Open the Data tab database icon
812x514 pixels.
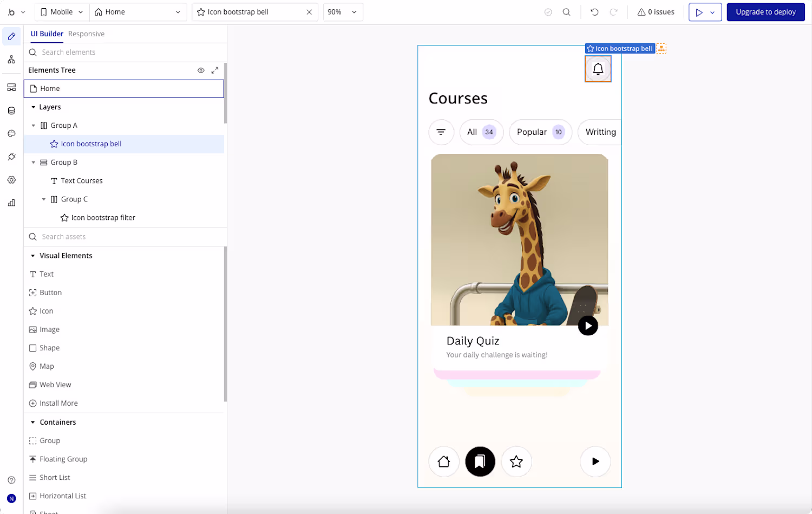point(11,110)
